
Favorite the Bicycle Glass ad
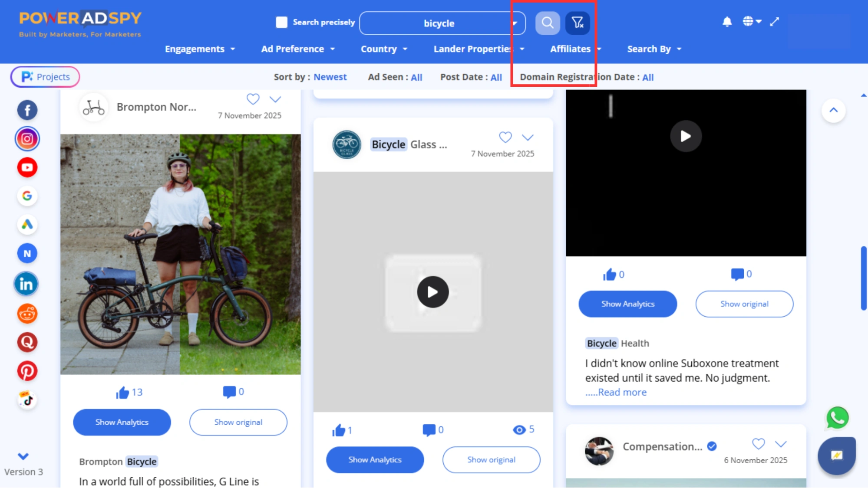pos(505,138)
